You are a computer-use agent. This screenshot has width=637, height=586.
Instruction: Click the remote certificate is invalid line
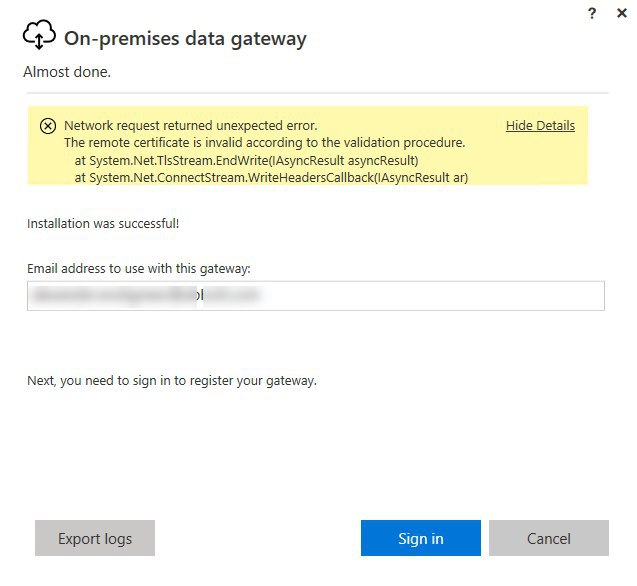(264, 143)
